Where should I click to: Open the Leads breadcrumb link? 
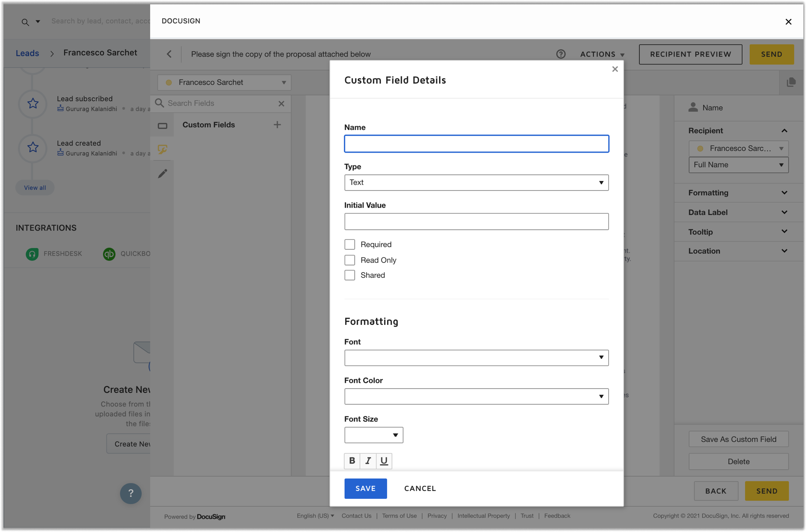point(27,53)
